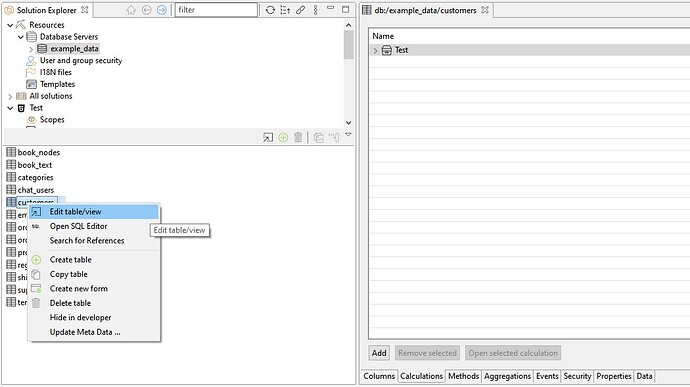Click the sort order icon beside refresh

point(285,10)
